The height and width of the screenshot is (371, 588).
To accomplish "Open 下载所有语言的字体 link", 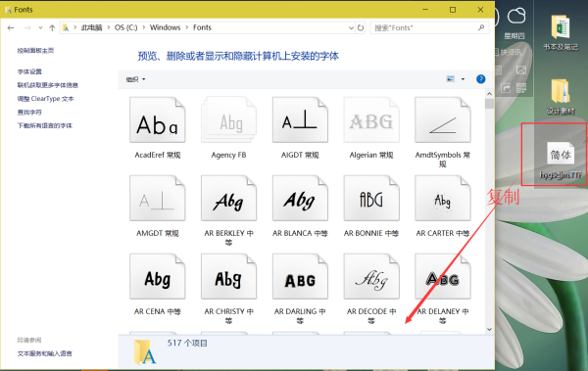I will tap(45, 125).
